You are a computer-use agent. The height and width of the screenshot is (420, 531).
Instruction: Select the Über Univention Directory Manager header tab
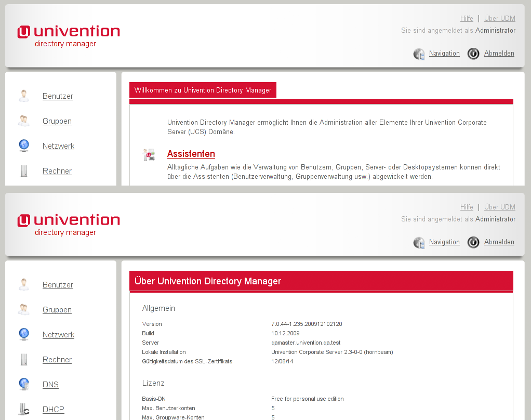tap(208, 281)
